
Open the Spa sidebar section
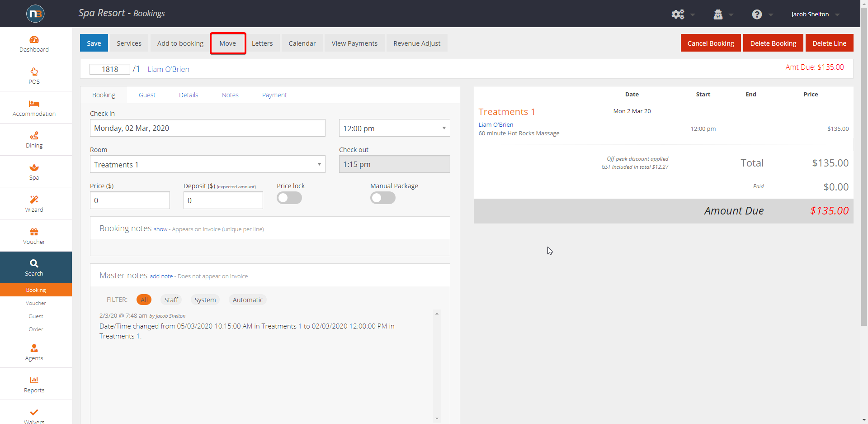click(x=34, y=172)
